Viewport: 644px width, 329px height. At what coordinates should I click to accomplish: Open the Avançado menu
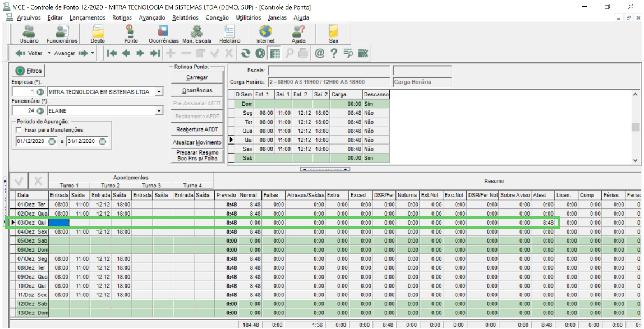pos(152,17)
